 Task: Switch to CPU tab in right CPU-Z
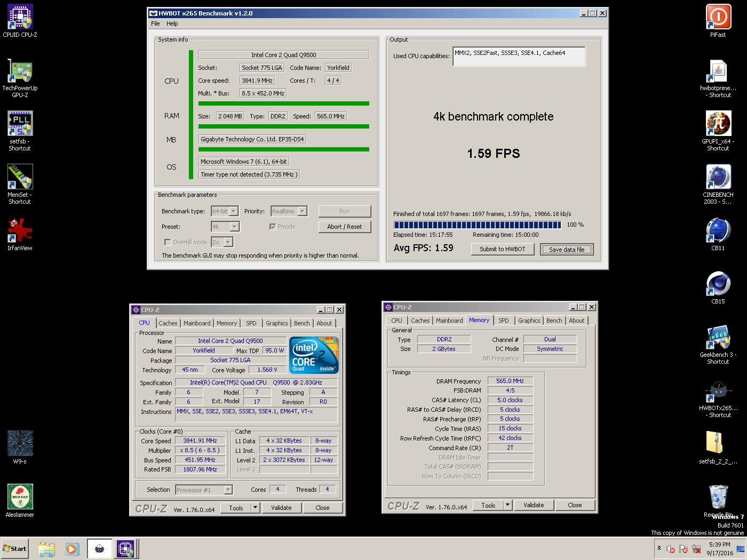pos(396,321)
